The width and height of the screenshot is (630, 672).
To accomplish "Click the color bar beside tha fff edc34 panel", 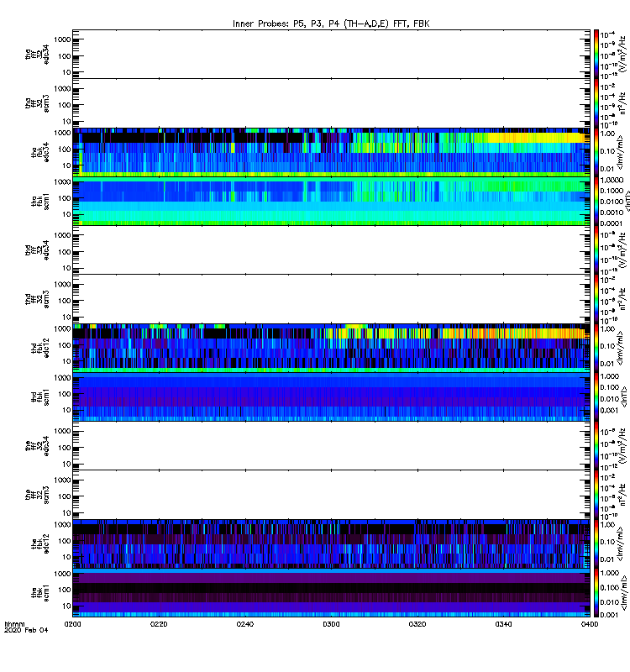I will coord(596,54).
